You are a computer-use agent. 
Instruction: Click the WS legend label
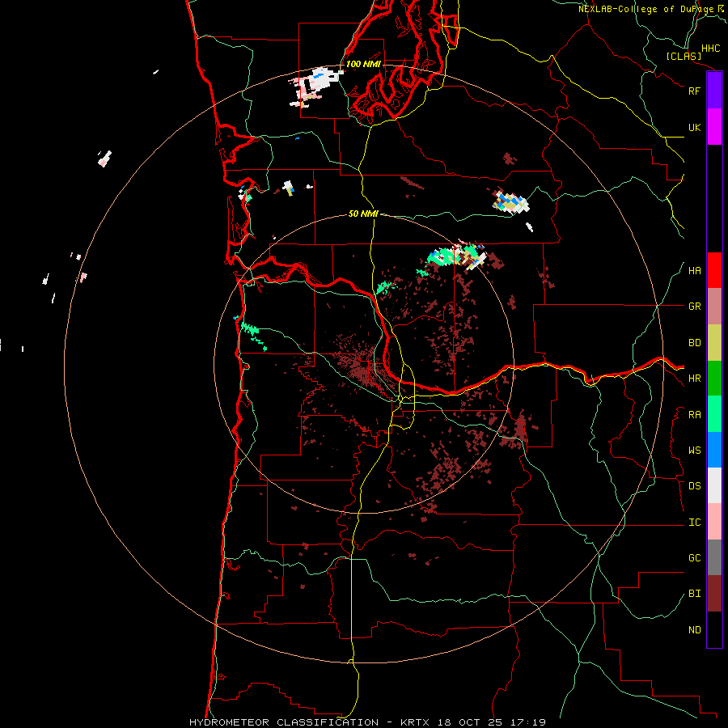tap(694, 451)
